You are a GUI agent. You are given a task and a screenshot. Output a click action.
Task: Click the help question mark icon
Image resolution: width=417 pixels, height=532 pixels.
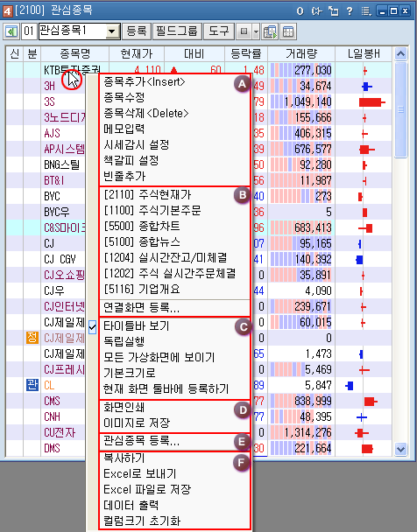pyautogui.click(x=349, y=11)
